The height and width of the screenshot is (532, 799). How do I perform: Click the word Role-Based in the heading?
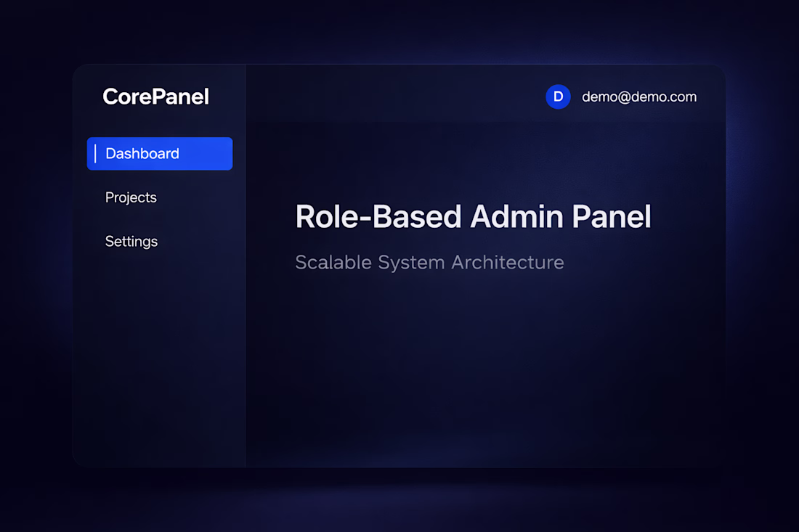pos(378,217)
